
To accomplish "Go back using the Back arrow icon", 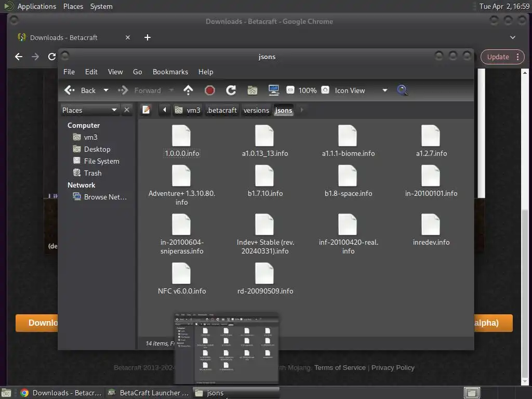I will [69, 90].
